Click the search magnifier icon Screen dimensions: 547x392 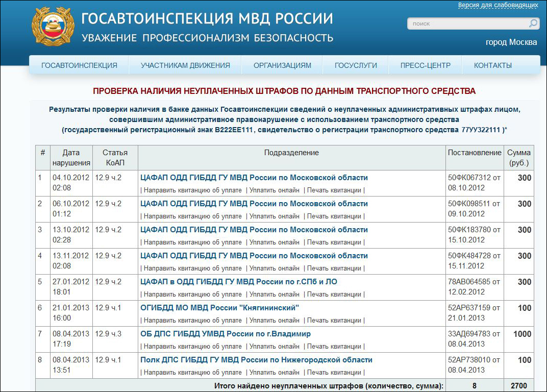[533, 23]
